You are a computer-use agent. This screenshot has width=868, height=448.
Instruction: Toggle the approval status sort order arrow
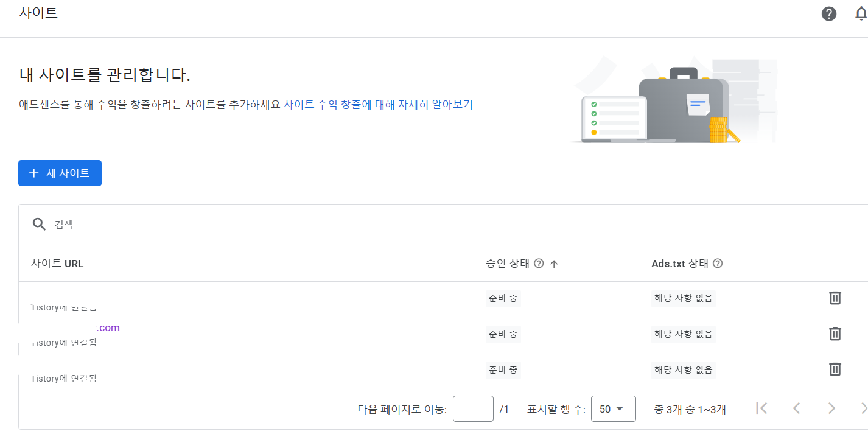click(553, 263)
